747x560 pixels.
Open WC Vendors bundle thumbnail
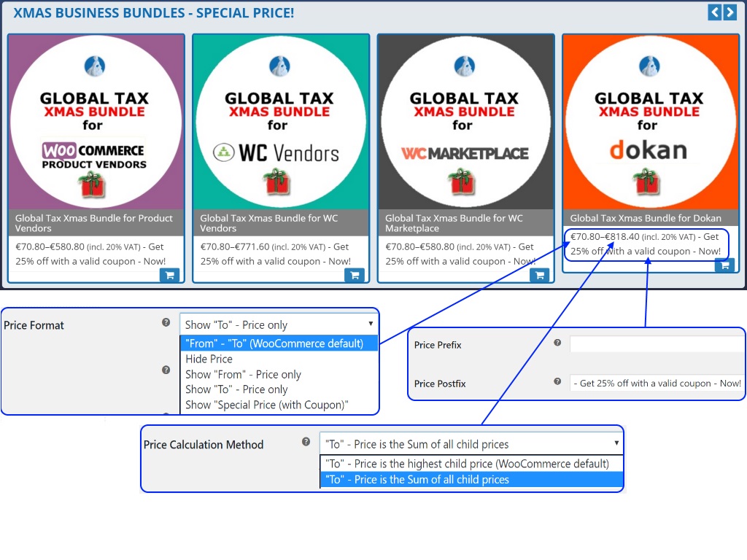[281, 122]
